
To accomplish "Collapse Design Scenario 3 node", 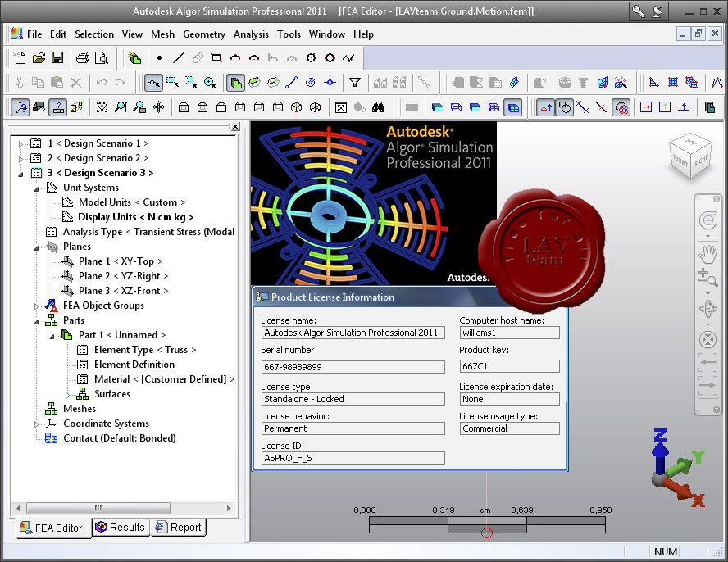I will pos(20,174).
